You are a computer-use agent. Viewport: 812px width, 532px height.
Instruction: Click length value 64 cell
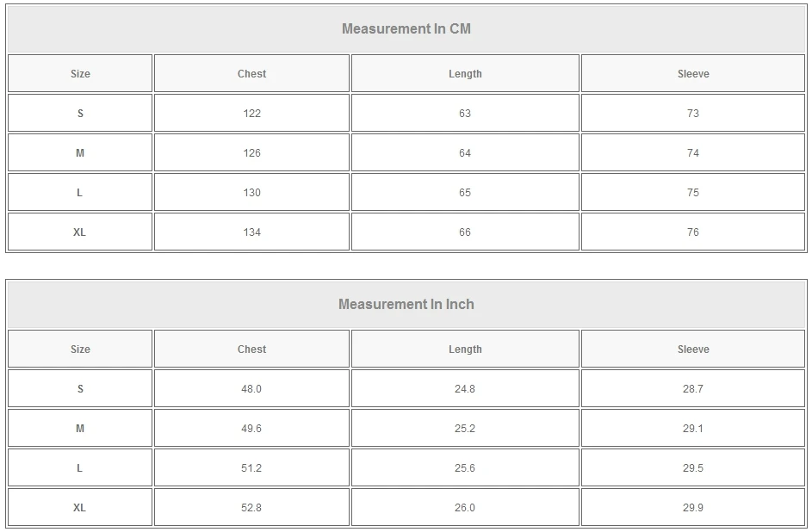(x=465, y=153)
